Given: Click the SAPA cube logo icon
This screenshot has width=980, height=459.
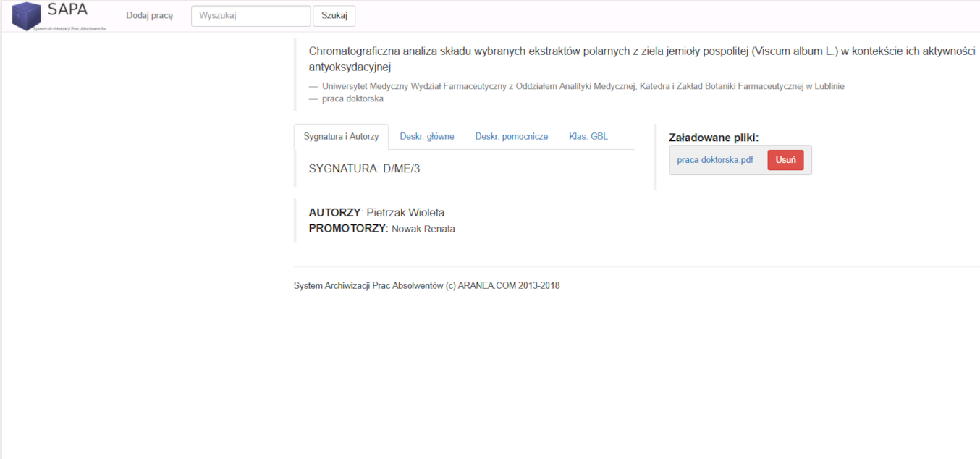Looking at the screenshot, I should (27, 16).
